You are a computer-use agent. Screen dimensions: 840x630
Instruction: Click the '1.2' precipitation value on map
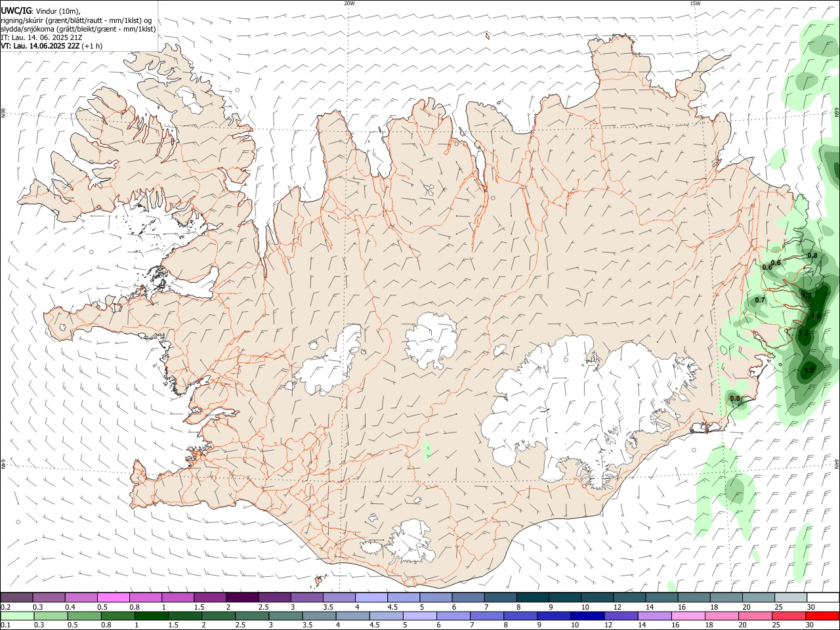809,371
